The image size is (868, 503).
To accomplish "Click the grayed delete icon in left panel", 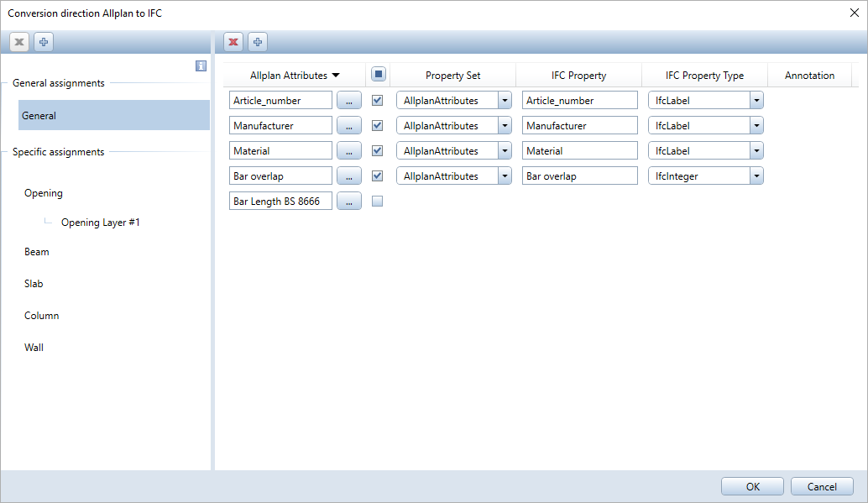I will [19, 42].
